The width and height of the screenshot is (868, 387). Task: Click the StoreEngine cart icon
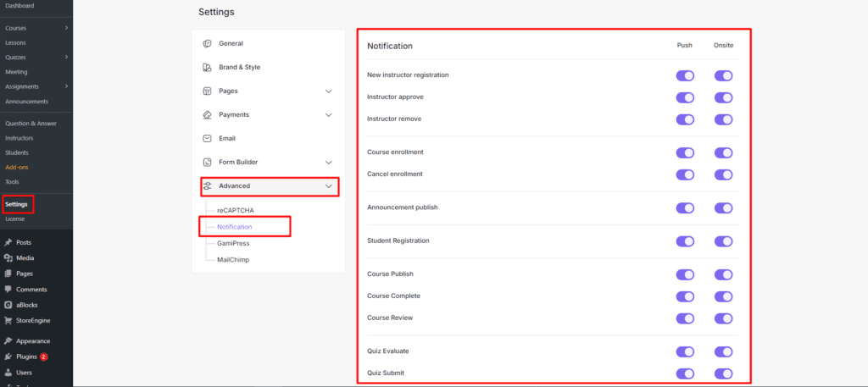[x=8, y=320]
